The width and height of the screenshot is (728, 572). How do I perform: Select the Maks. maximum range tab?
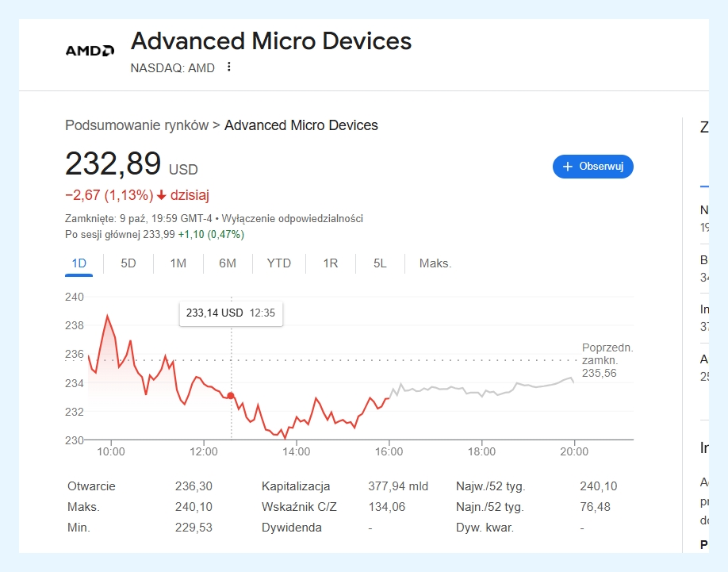(435, 263)
